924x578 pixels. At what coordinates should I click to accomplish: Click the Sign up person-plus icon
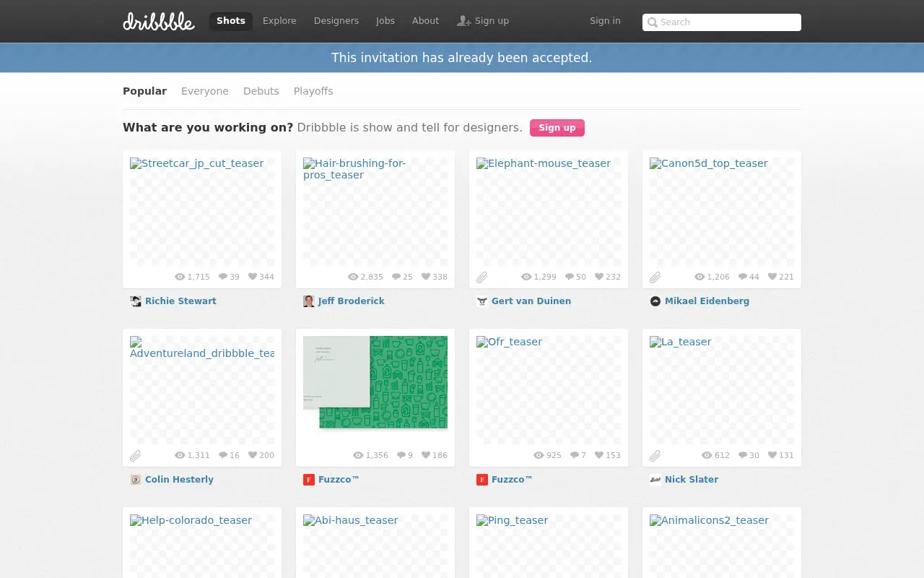click(x=464, y=21)
